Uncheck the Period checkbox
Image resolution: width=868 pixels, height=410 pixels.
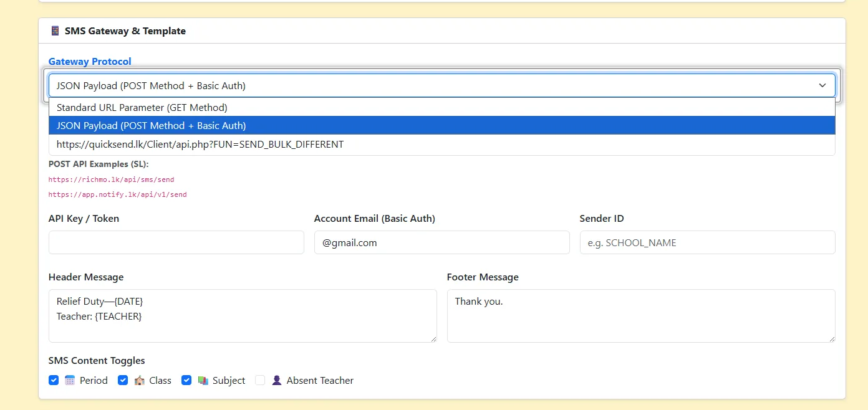click(54, 380)
